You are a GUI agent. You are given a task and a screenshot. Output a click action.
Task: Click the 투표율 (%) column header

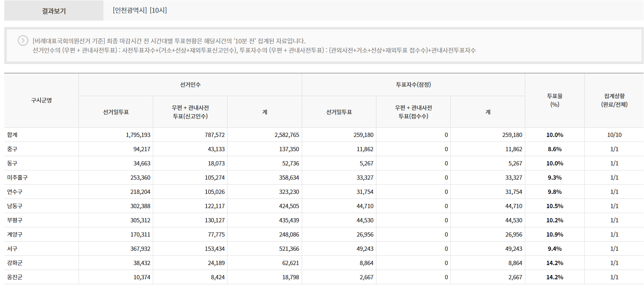coord(554,100)
